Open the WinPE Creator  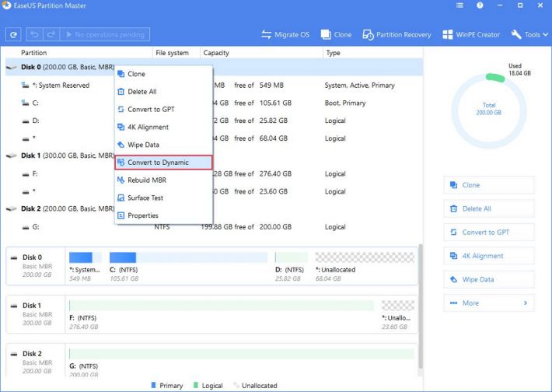coord(472,35)
